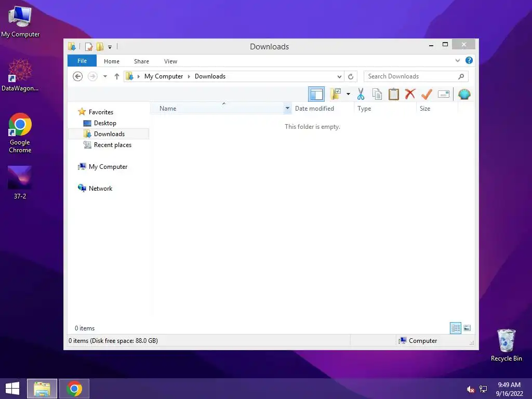This screenshot has height=399, width=532.
Task: Open the Windows Start button
Action: [x=12, y=389]
